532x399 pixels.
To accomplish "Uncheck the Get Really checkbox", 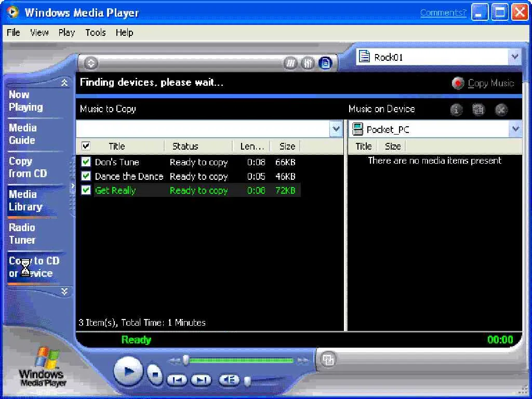I will 86,190.
